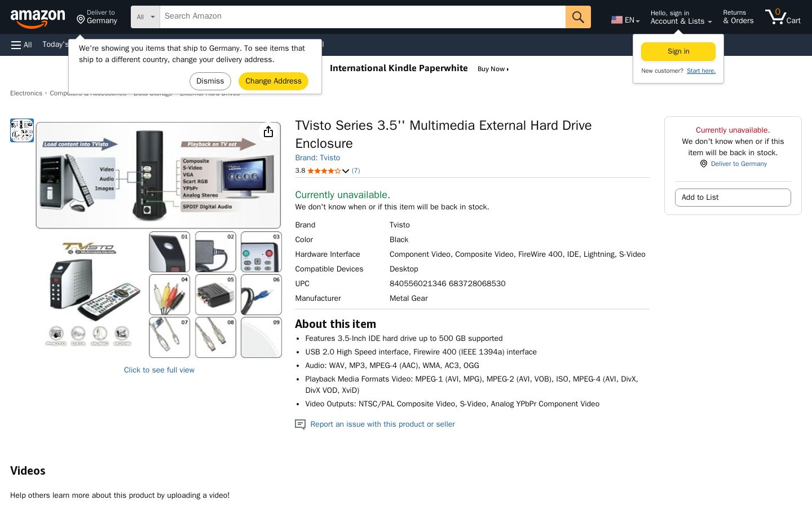Expand the star rating breakdown chevron
Viewport: 812px width, 508px height.
pyautogui.click(x=346, y=171)
